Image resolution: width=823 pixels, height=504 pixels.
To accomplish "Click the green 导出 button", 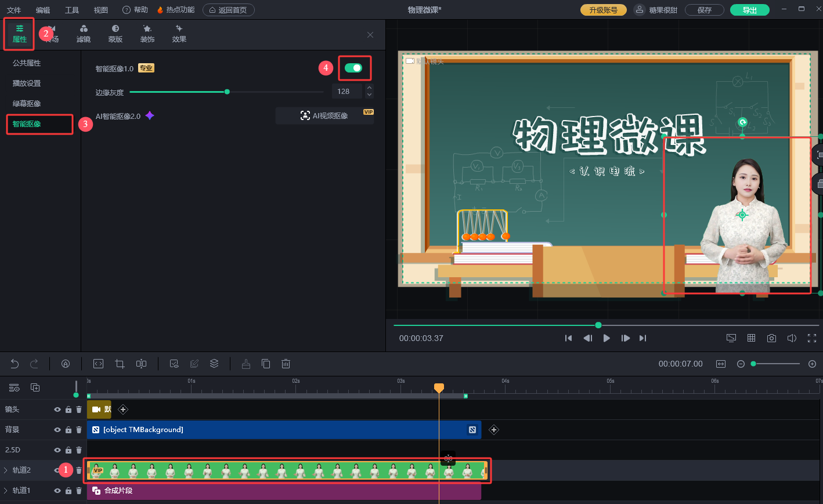I will pos(749,10).
